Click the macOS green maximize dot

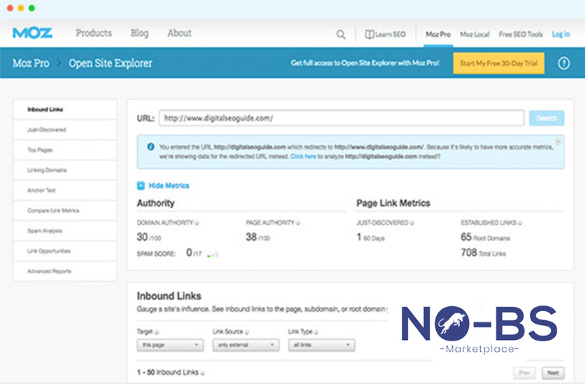tap(32, 8)
